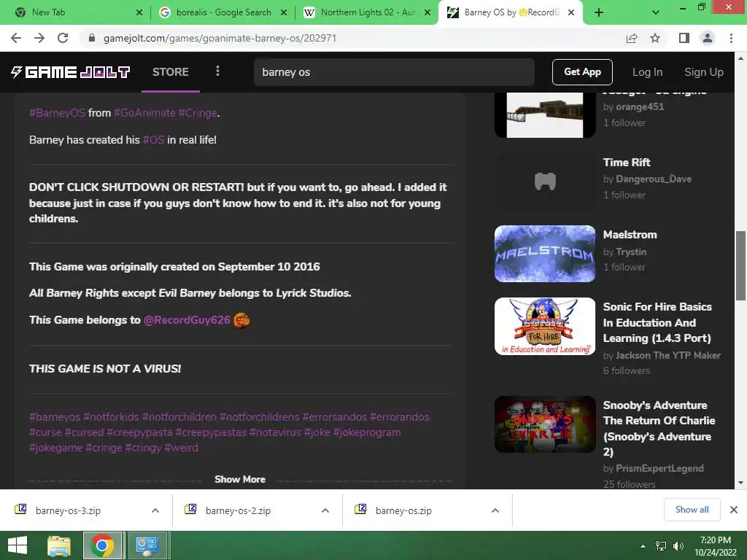Visit Dangerous_Dave author profile

click(654, 179)
